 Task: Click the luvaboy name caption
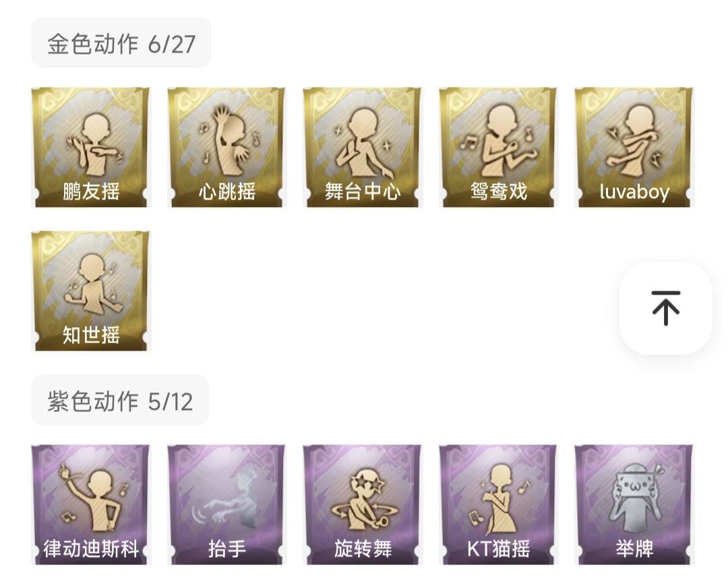(634, 192)
